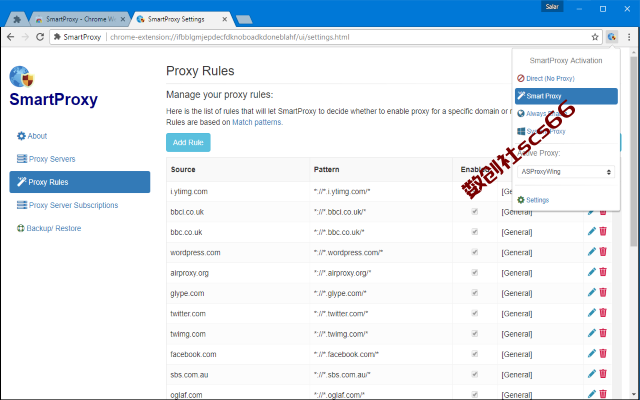
Task: Click the Add Rule button
Action: tap(188, 142)
